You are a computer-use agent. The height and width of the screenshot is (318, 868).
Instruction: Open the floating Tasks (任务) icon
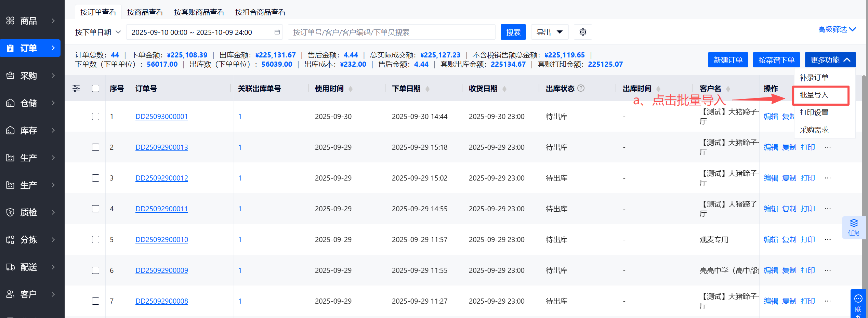854,227
